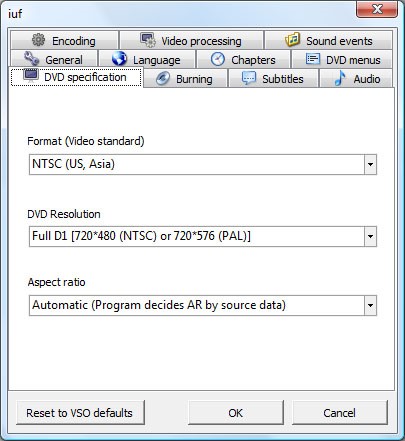Click the gear icon on Encoding tab
405x441 pixels.
[39, 40]
